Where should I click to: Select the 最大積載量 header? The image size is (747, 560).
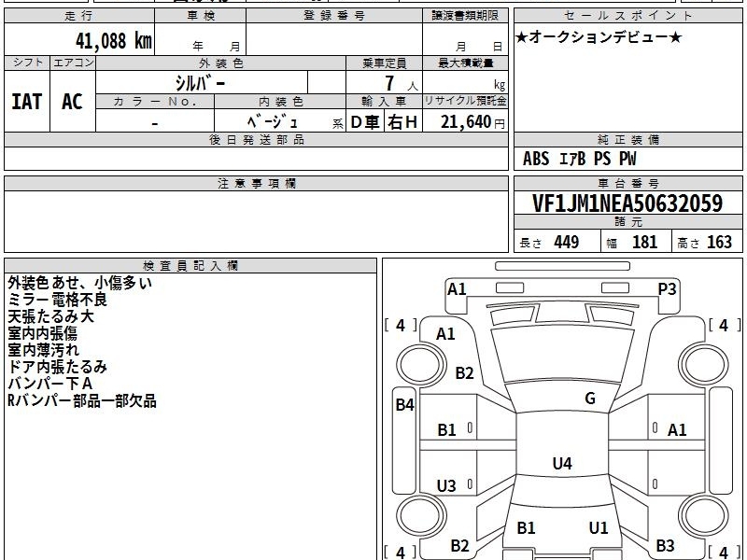pyautogui.click(x=465, y=63)
